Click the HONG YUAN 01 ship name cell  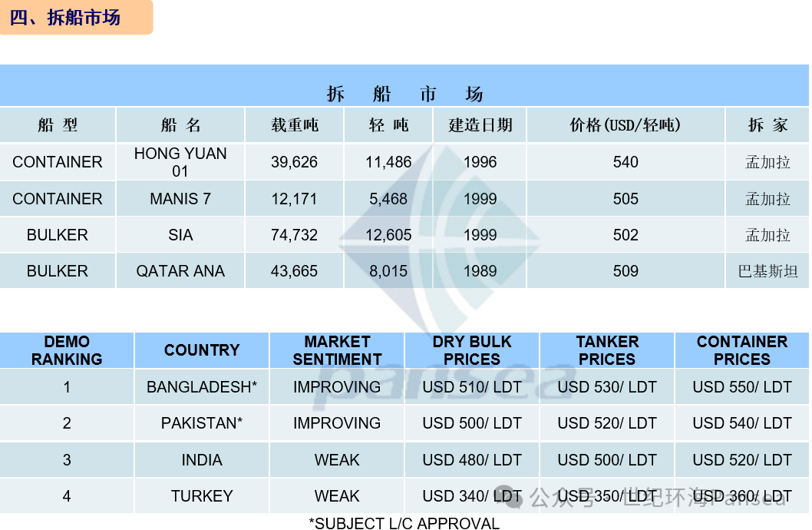click(180, 162)
